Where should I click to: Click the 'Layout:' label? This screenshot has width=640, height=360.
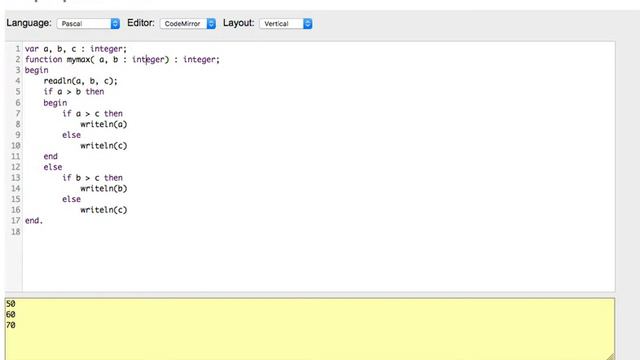point(238,23)
